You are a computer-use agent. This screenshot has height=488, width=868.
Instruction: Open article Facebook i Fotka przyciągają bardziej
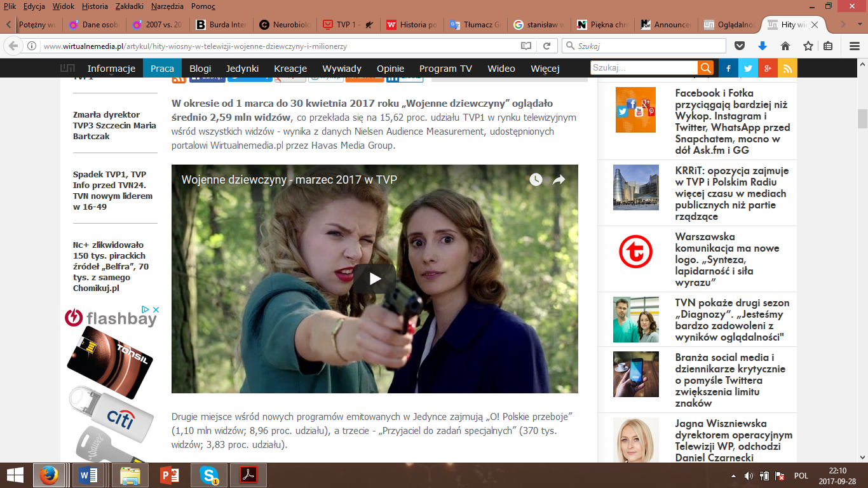click(732, 121)
